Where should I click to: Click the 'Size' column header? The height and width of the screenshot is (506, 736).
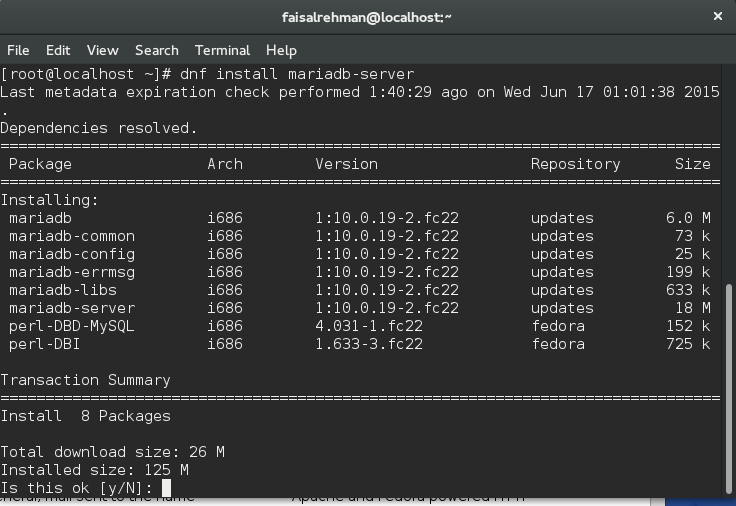click(693, 164)
